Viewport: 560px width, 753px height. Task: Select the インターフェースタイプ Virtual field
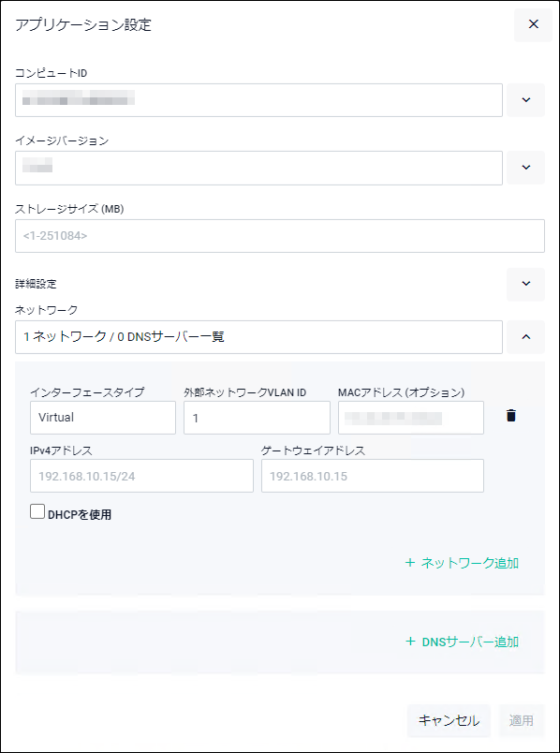point(103,418)
